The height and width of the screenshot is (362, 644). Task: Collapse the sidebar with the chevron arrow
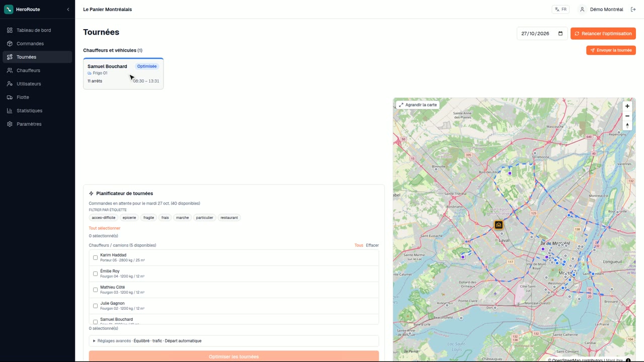(x=68, y=10)
